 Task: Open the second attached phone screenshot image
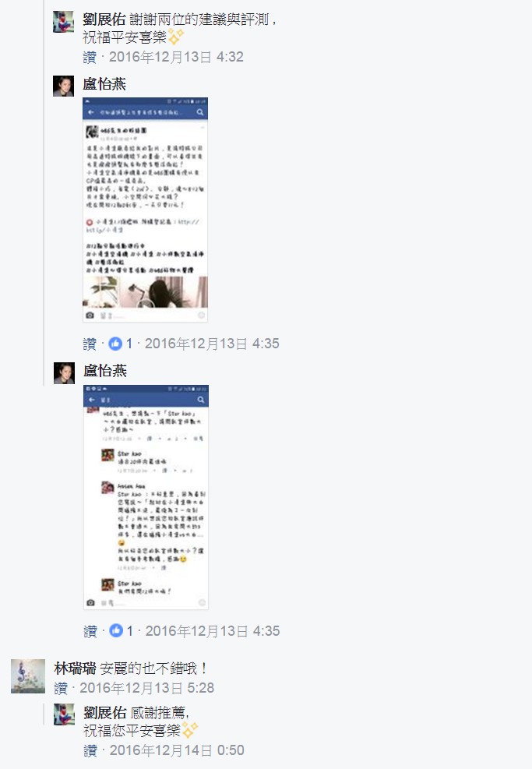(x=146, y=497)
